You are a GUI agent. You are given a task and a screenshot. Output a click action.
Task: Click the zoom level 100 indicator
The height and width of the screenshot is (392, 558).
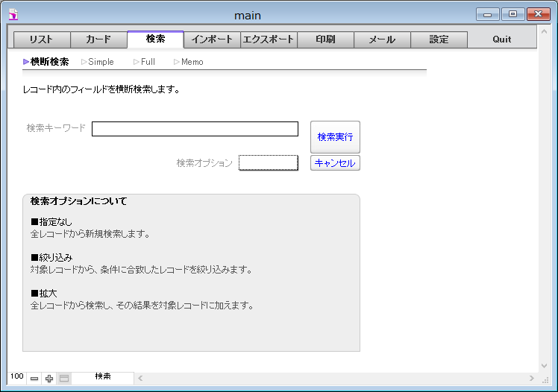(16, 376)
